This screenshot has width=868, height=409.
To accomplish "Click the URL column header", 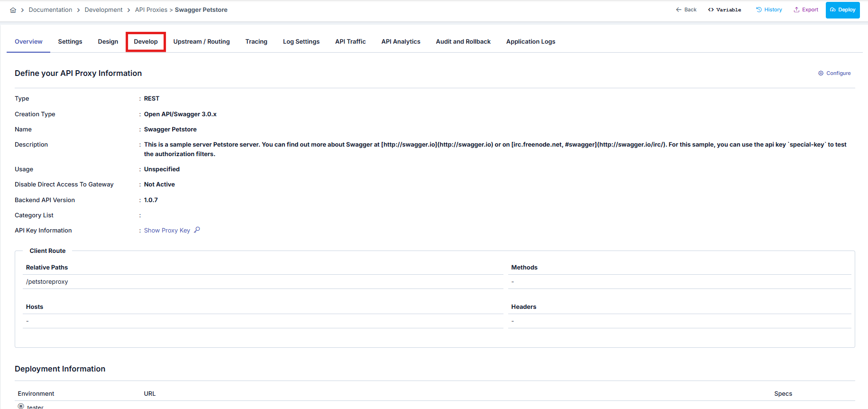I will pyautogui.click(x=150, y=394).
